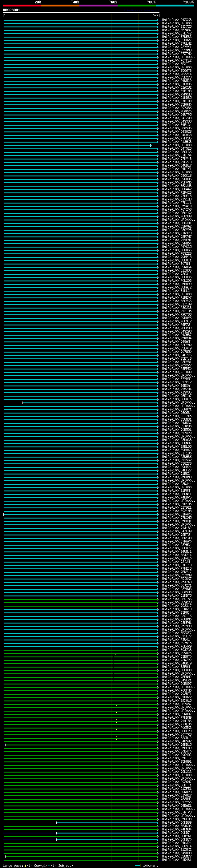Screen dimensions: 197x868
Task: Click the short cyan bar for UniRef100_C0KD70
Action: pyautogui.click(x=107, y=839)
